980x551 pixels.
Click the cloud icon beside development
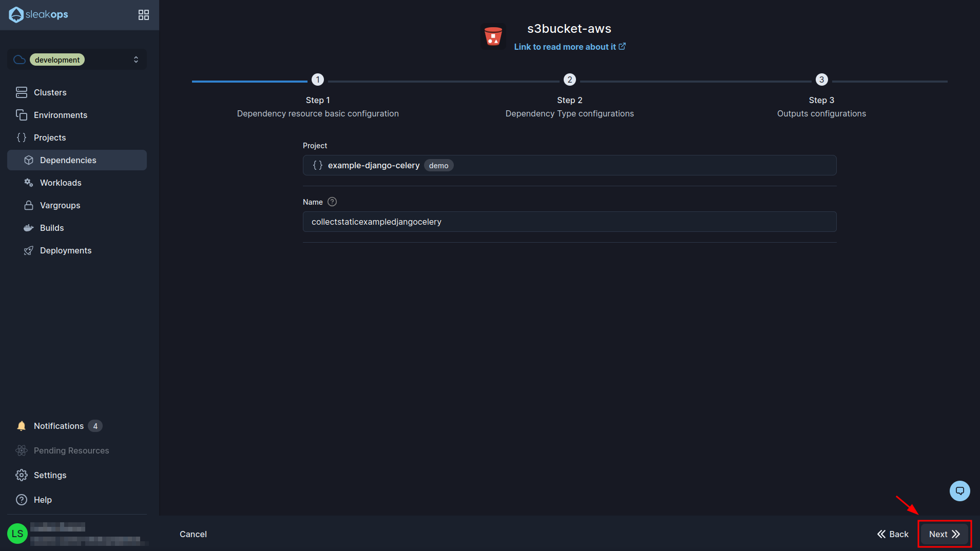pyautogui.click(x=20, y=60)
